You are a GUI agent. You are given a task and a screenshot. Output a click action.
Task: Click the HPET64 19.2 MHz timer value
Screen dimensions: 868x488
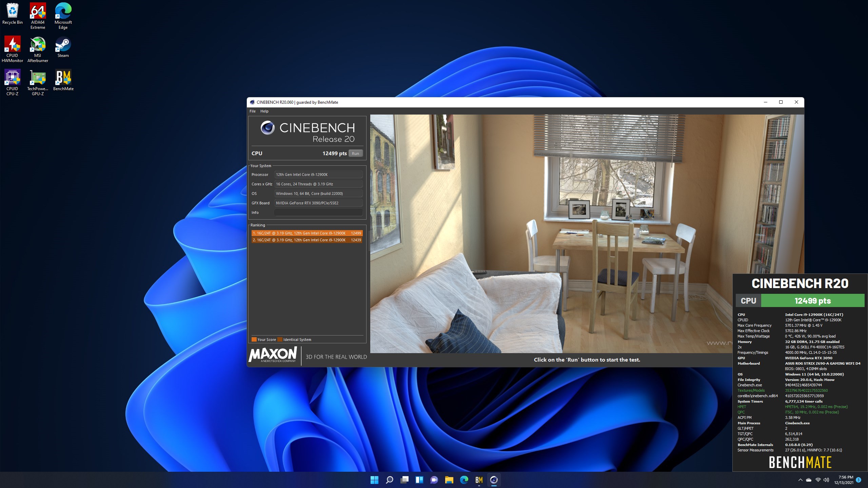pyautogui.click(x=816, y=407)
